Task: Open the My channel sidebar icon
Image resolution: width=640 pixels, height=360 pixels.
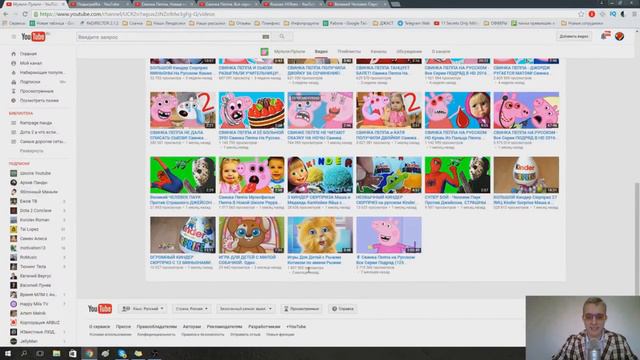Action: point(13,63)
